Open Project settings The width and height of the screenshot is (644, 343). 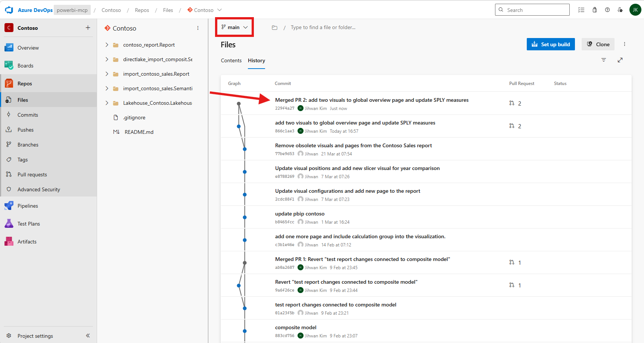coord(35,336)
